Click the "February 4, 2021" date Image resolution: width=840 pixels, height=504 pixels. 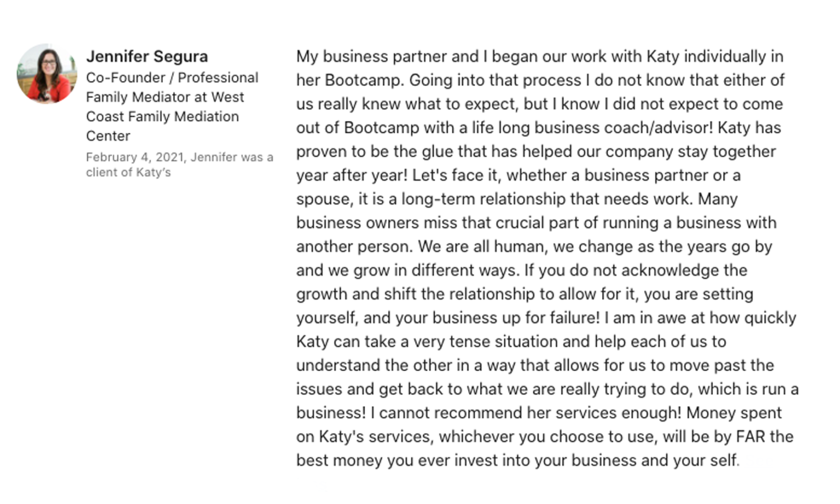coord(135,157)
